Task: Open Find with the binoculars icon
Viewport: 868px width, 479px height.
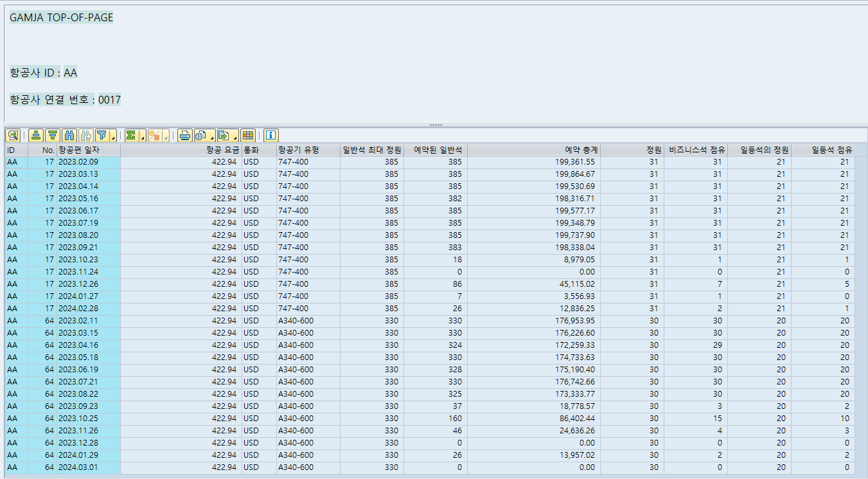Action: tap(69, 135)
